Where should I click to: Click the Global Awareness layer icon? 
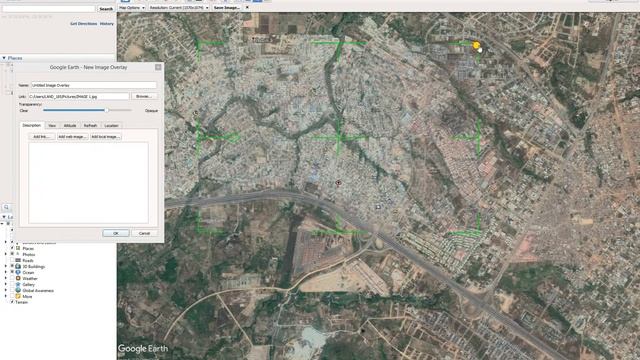tap(18, 290)
